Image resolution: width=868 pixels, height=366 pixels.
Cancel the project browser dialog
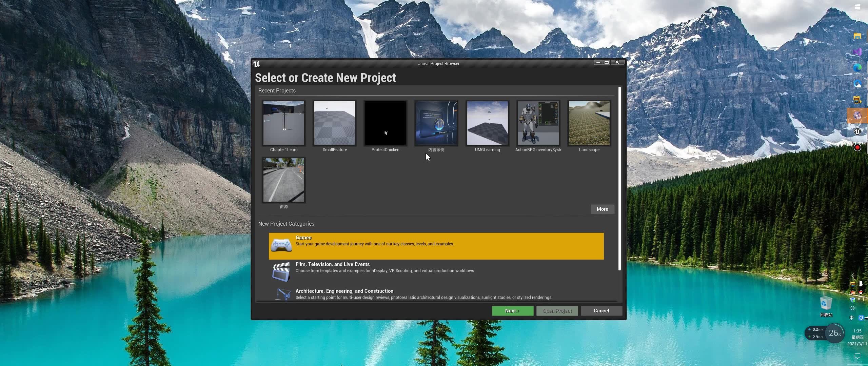[x=601, y=311]
